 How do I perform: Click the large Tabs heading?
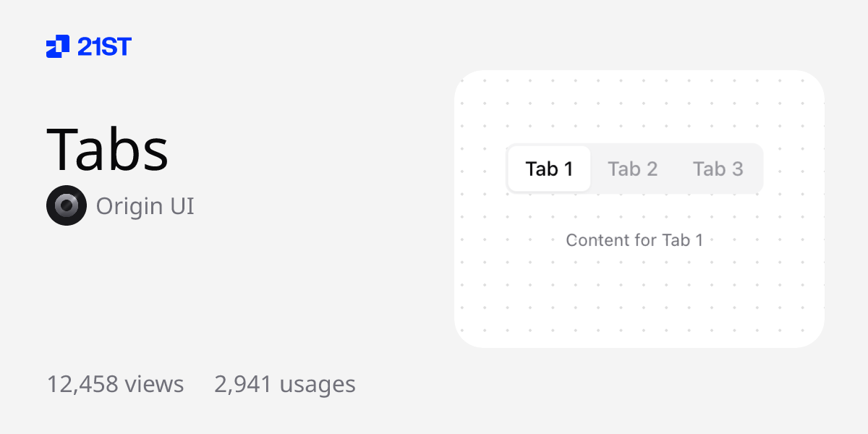108,148
